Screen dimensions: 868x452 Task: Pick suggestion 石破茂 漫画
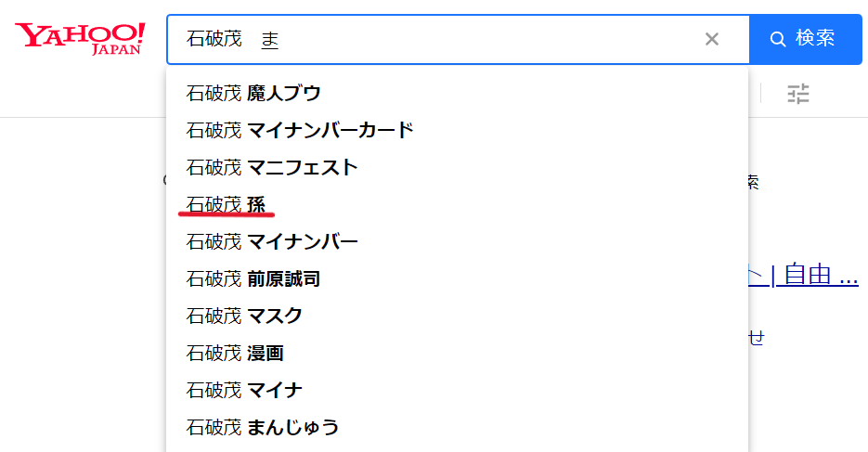458,353
